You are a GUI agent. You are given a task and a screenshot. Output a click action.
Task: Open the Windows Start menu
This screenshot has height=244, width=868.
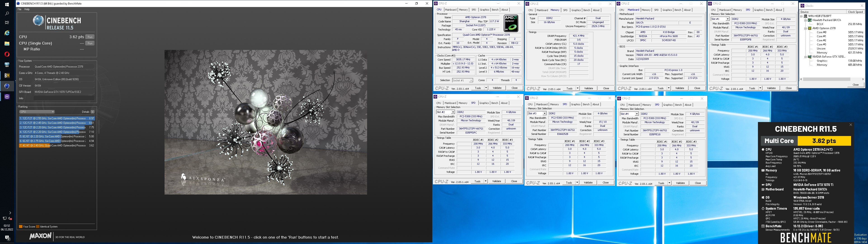click(x=7, y=4)
